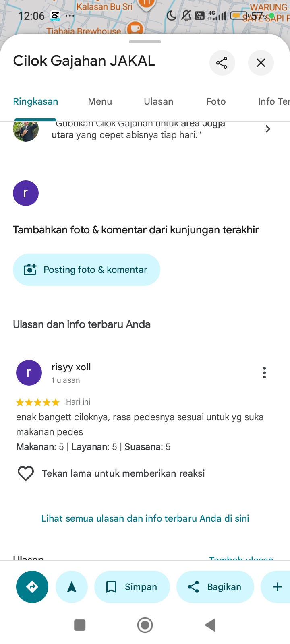The height and width of the screenshot is (644, 290).
Task: Select the Ringkasan tab
Action: click(x=35, y=101)
